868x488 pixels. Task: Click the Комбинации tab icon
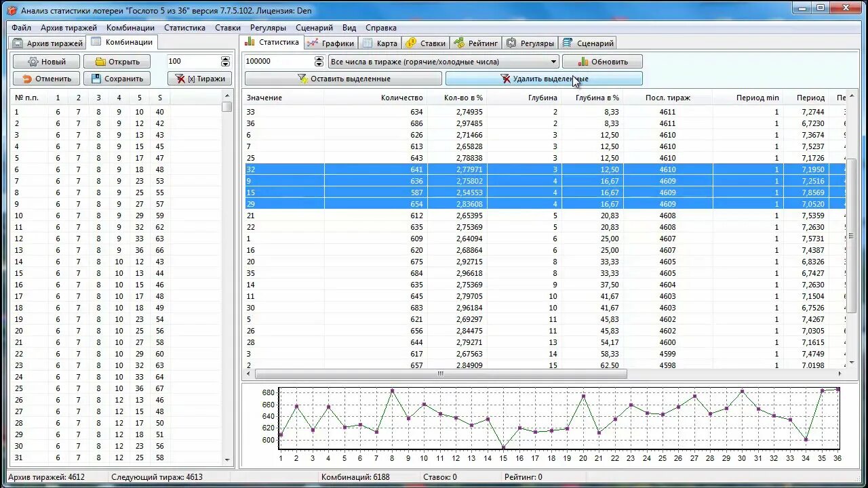click(96, 42)
